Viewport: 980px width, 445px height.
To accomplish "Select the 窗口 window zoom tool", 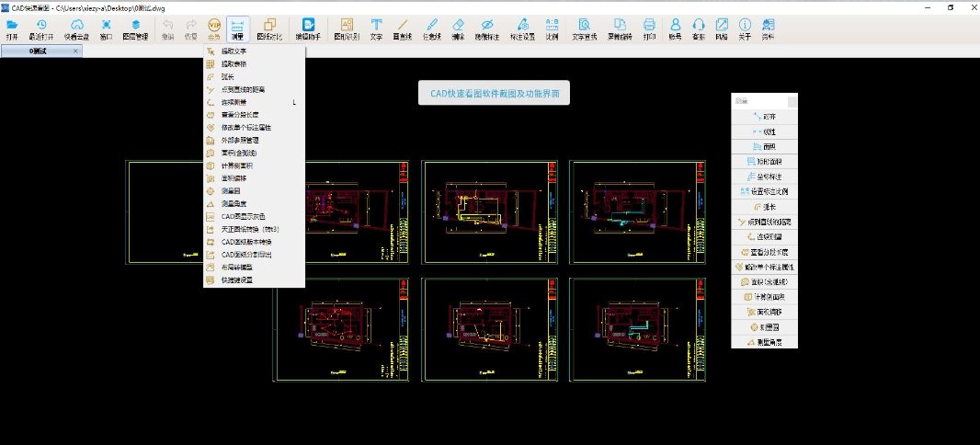I will [x=107, y=29].
